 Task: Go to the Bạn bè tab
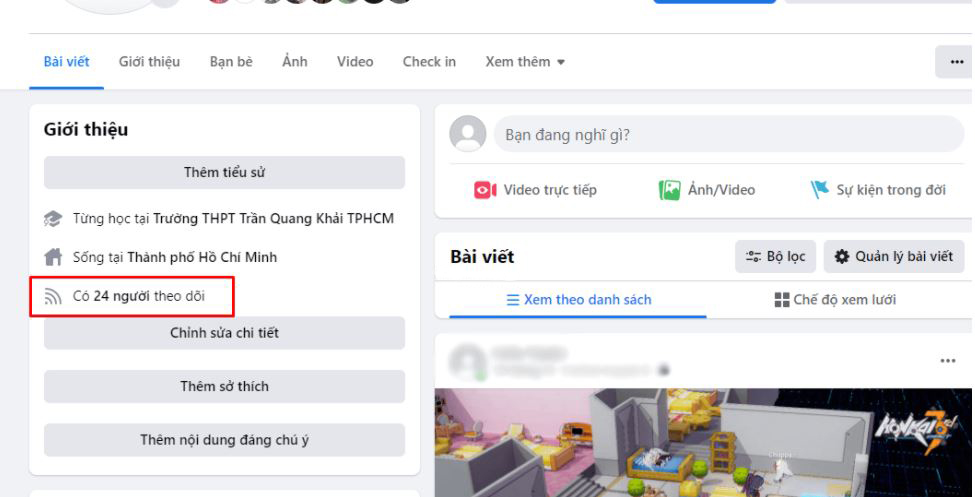point(231,62)
